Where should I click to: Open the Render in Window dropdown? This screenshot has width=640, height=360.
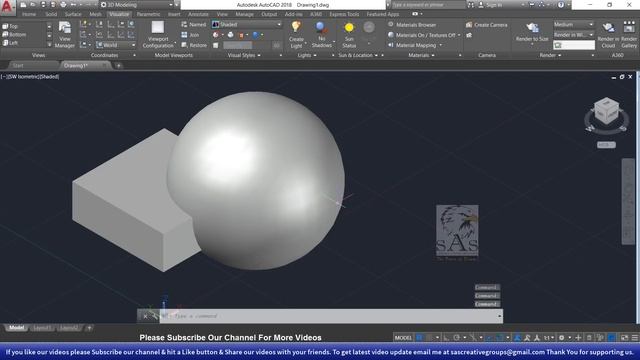click(x=573, y=35)
